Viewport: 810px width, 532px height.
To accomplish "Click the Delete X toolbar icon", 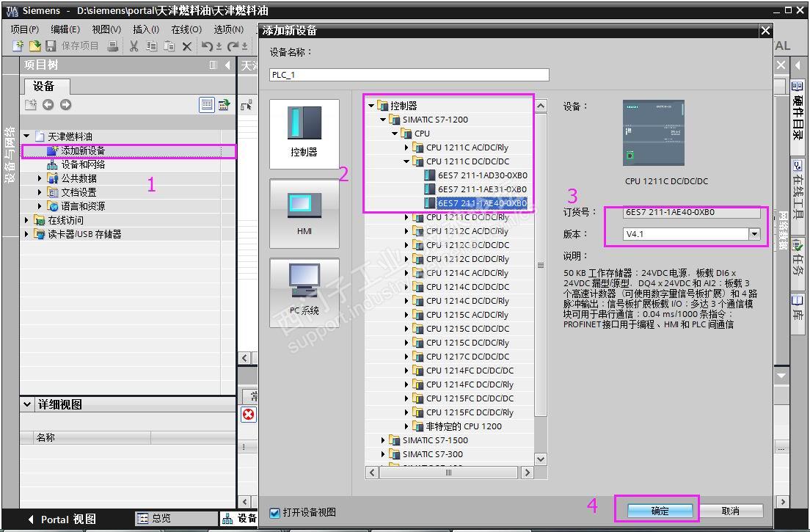I will pos(187,46).
